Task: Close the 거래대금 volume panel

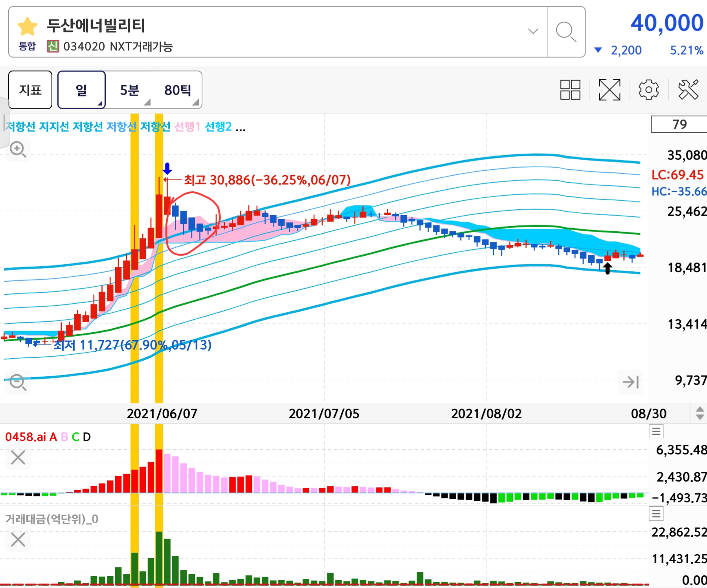Action: click(18, 540)
